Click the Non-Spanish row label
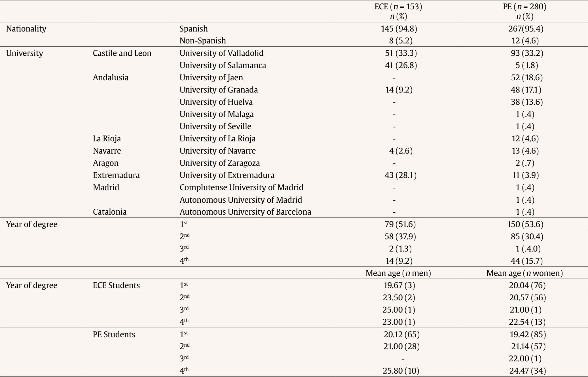This screenshot has width=588, height=377. coord(202,41)
